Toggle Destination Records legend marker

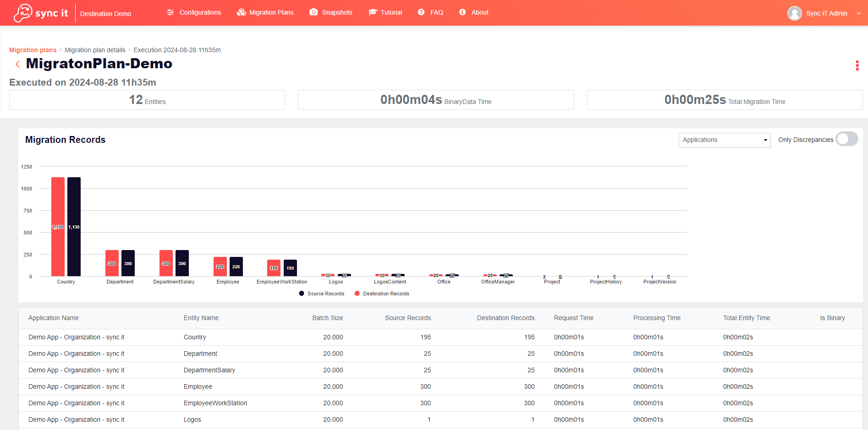357,294
